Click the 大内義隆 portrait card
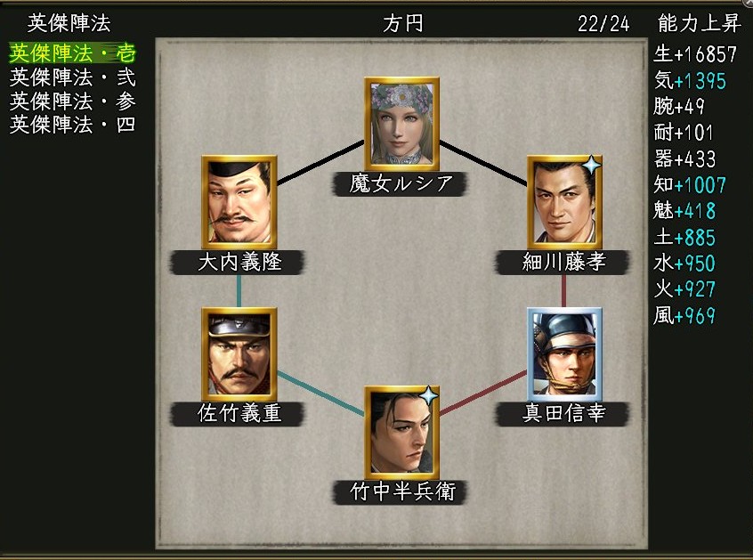 pyautogui.click(x=239, y=202)
